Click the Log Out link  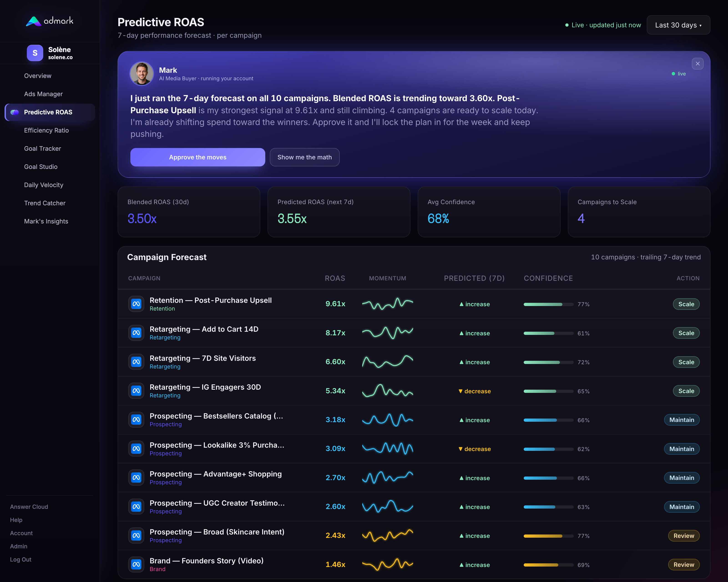point(21,560)
